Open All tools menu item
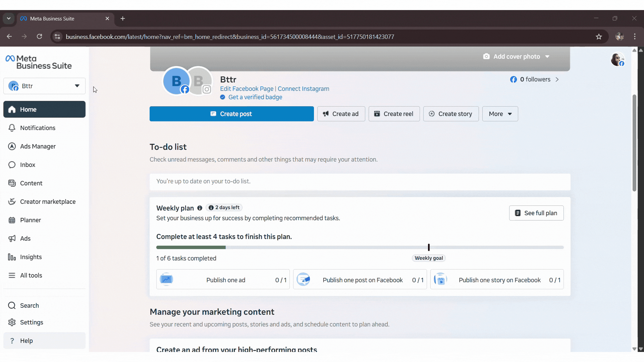This screenshot has height=362, width=644. click(x=31, y=276)
